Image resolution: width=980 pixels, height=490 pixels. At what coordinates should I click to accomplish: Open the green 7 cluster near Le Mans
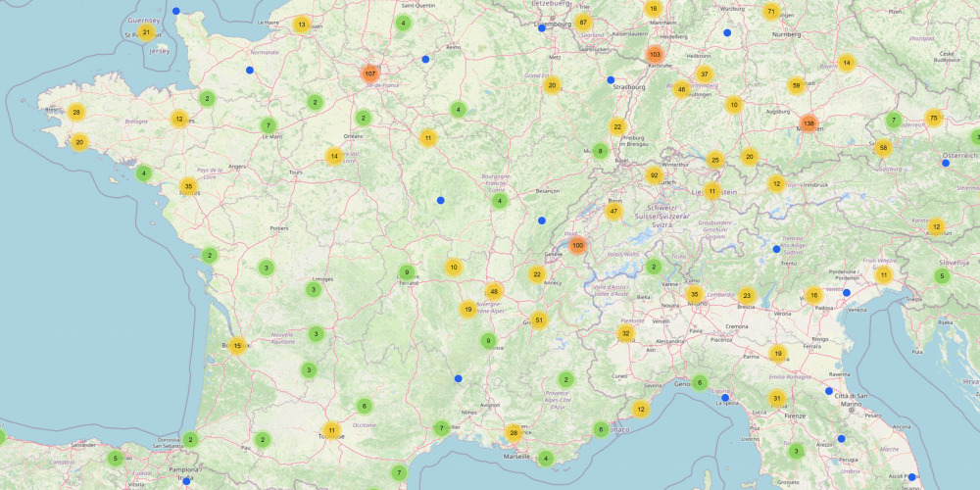coord(269,125)
